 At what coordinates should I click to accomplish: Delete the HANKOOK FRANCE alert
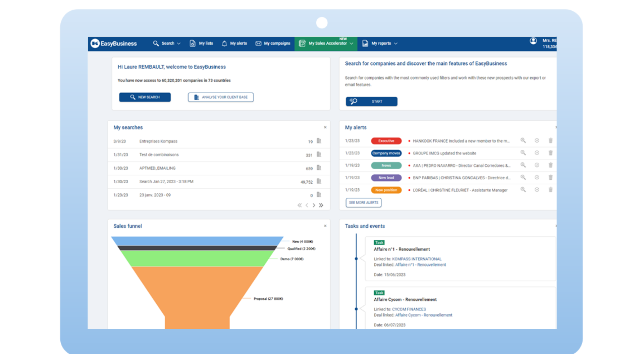point(550,141)
